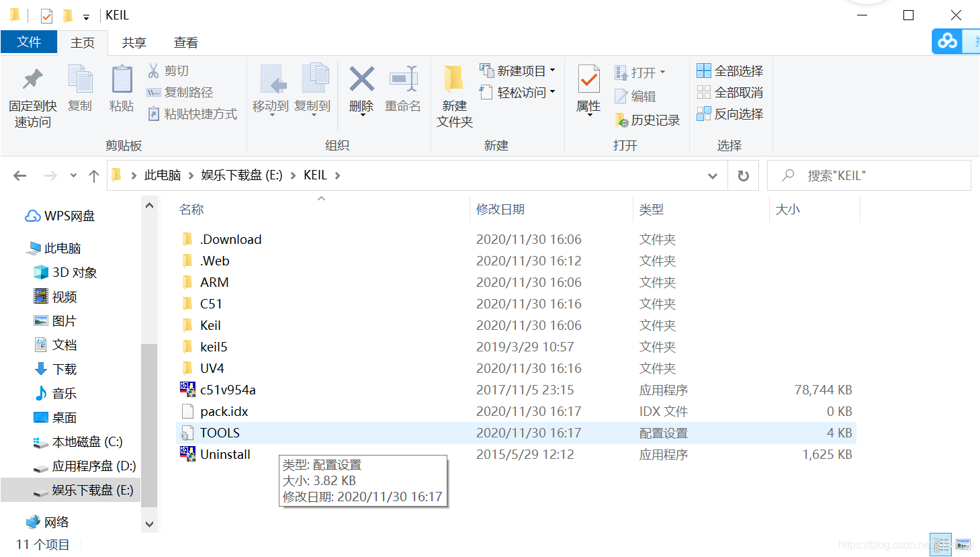The height and width of the screenshot is (557, 980).
Task: Select 网络 in the navigation pane
Action: click(48, 522)
